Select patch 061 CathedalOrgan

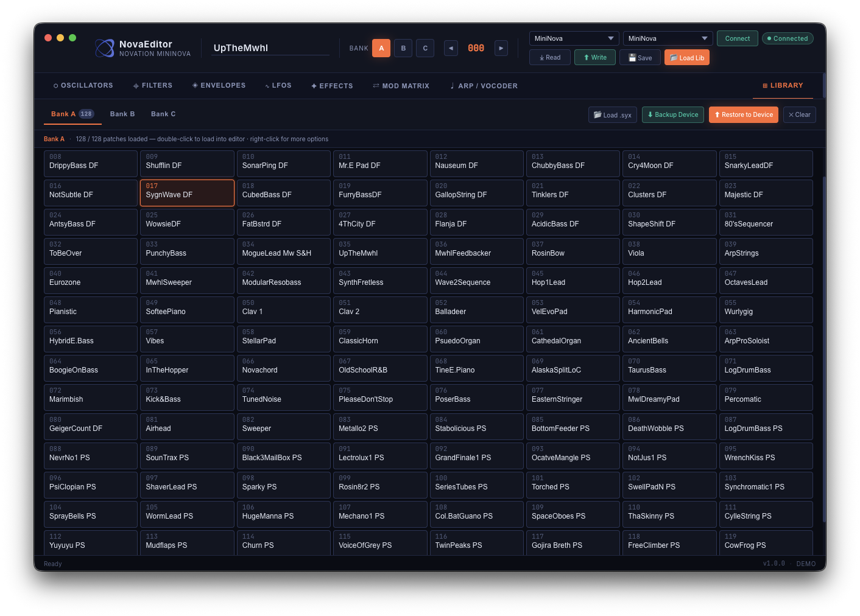[573, 339]
